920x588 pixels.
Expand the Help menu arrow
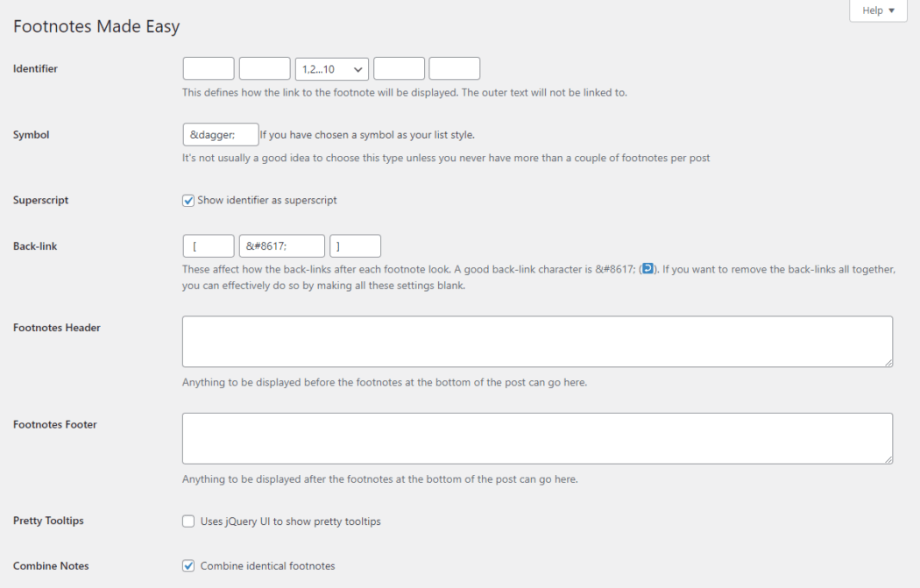(x=891, y=11)
